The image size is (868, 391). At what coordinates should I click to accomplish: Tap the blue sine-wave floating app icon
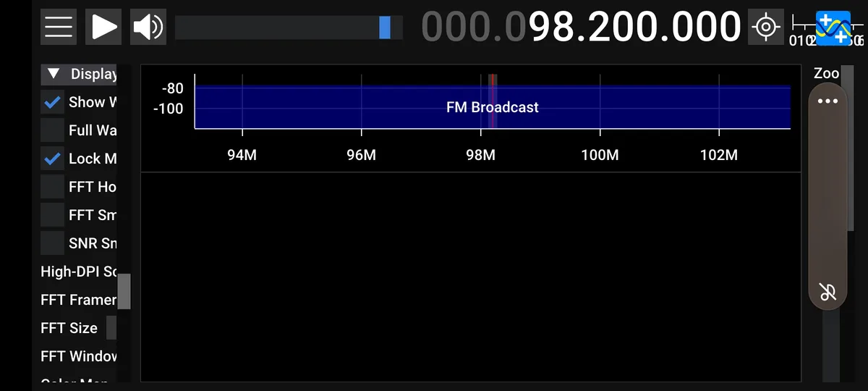[x=833, y=29]
